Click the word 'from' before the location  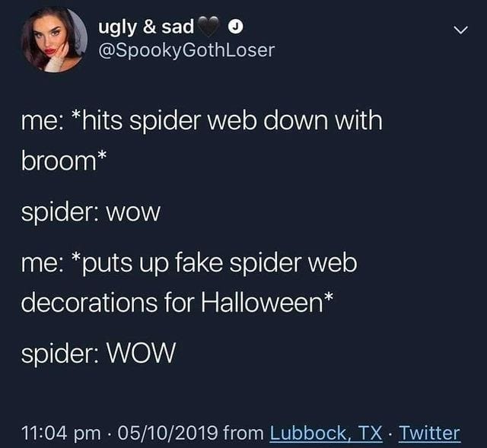243,433
